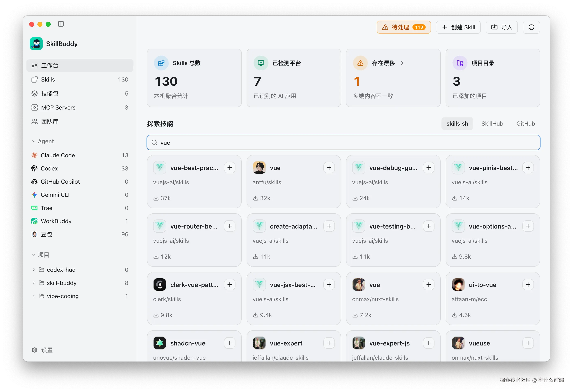Add antfu/skills vue skill
573x392 pixels.
pyautogui.click(x=329, y=168)
